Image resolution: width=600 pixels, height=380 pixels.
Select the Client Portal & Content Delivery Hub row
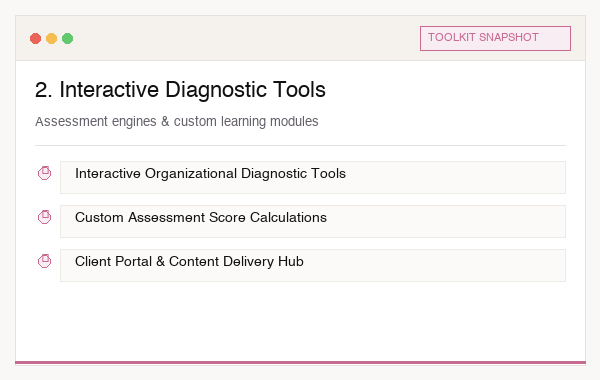click(x=313, y=265)
